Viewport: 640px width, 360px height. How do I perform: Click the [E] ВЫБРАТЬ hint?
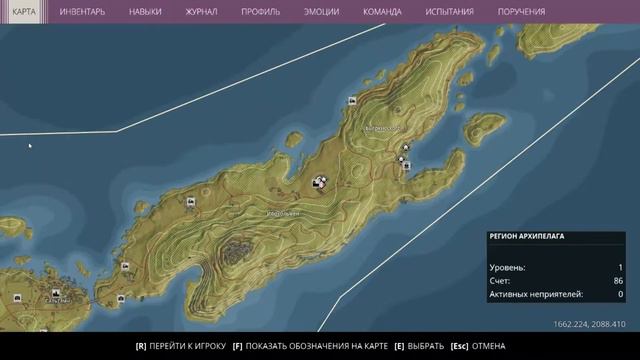click(x=419, y=346)
